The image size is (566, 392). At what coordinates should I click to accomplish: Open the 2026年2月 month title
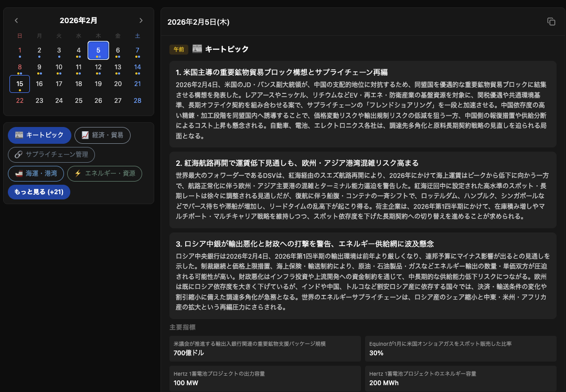pos(78,20)
